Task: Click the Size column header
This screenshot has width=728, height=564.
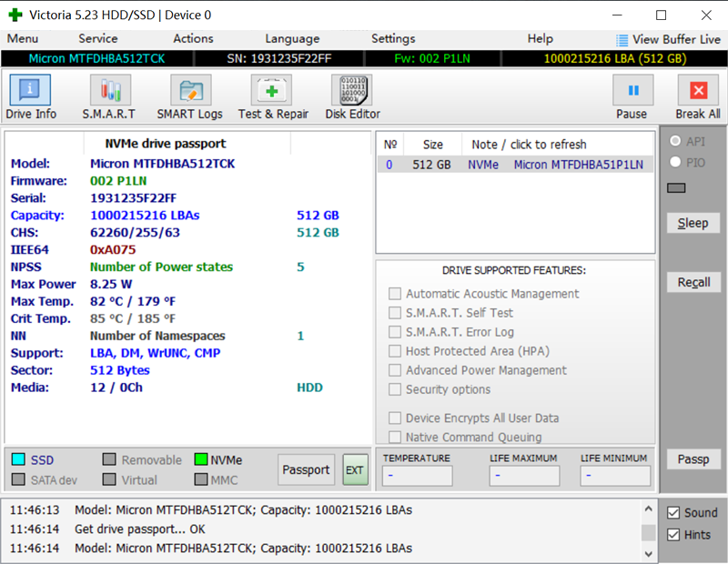Action: click(x=433, y=145)
